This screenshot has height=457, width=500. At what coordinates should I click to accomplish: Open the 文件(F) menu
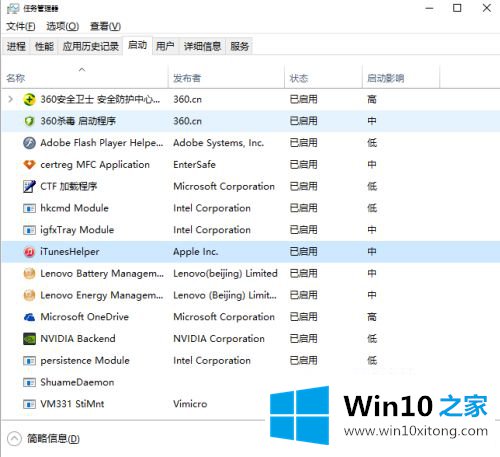pos(21,26)
